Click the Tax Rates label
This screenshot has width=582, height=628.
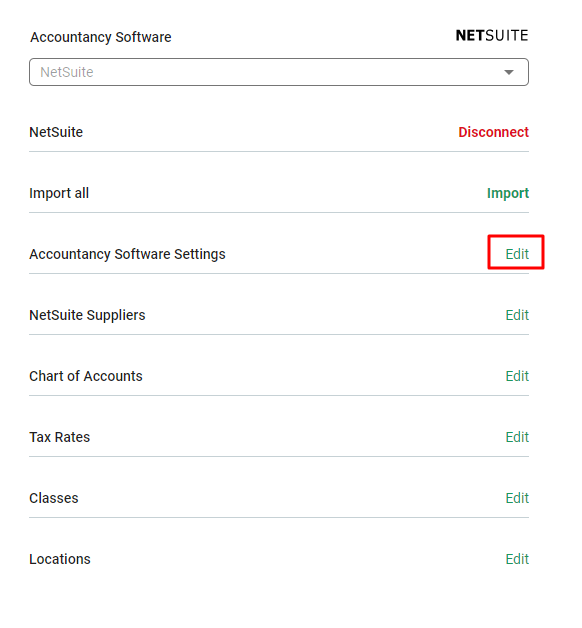60,437
